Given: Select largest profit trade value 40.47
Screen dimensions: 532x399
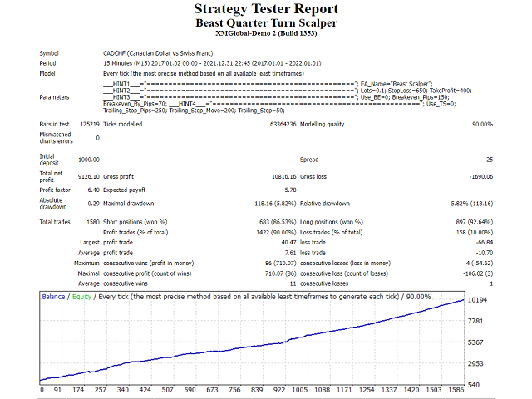Looking at the screenshot, I should [288, 243].
